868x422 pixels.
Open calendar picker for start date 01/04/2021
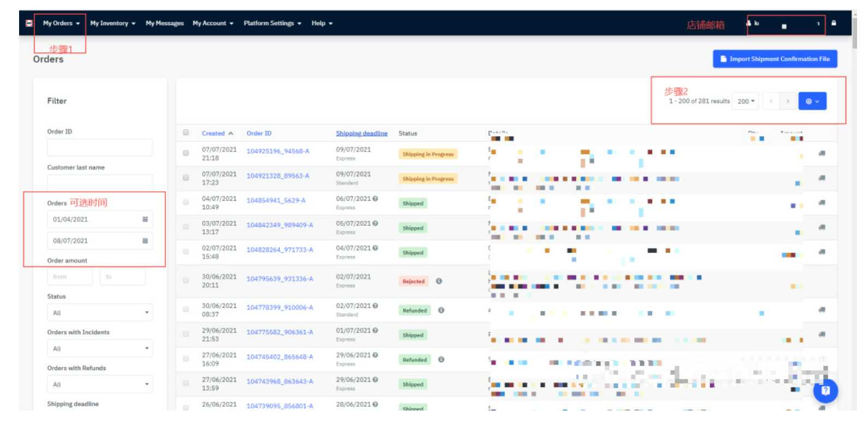pyautogui.click(x=145, y=219)
